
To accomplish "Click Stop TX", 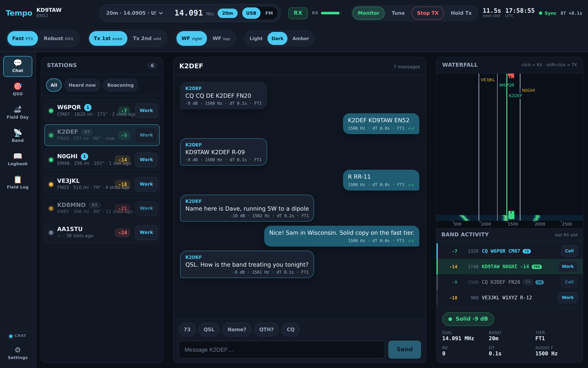I will (x=428, y=13).
